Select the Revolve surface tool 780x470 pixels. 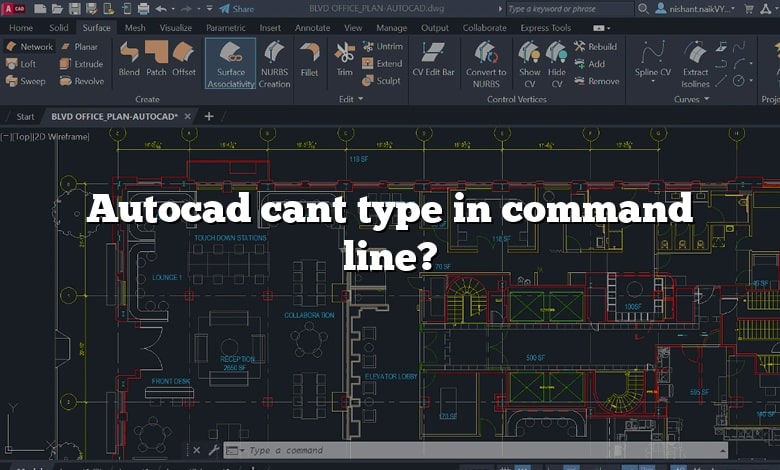(x=82, y=81)
